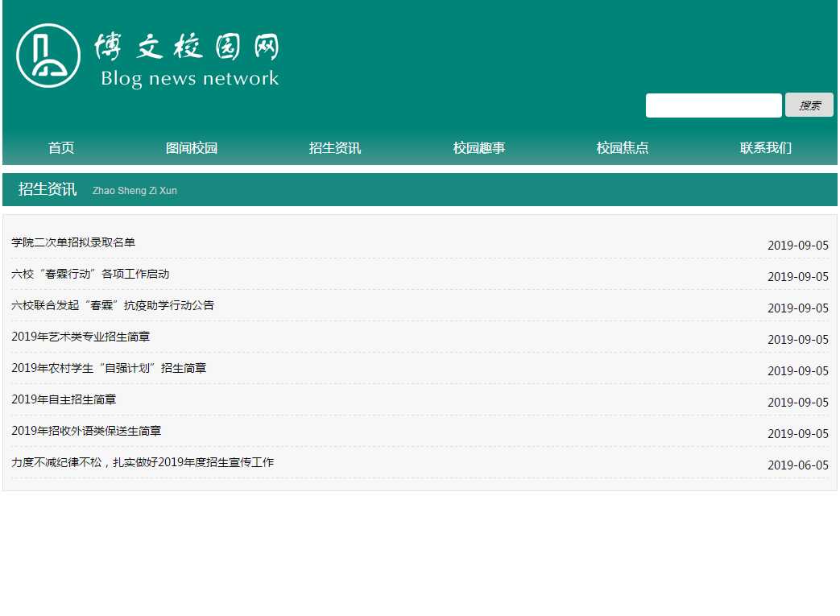View 2019年农村学生"自强计划"招生简章

[x=109, y=369]
